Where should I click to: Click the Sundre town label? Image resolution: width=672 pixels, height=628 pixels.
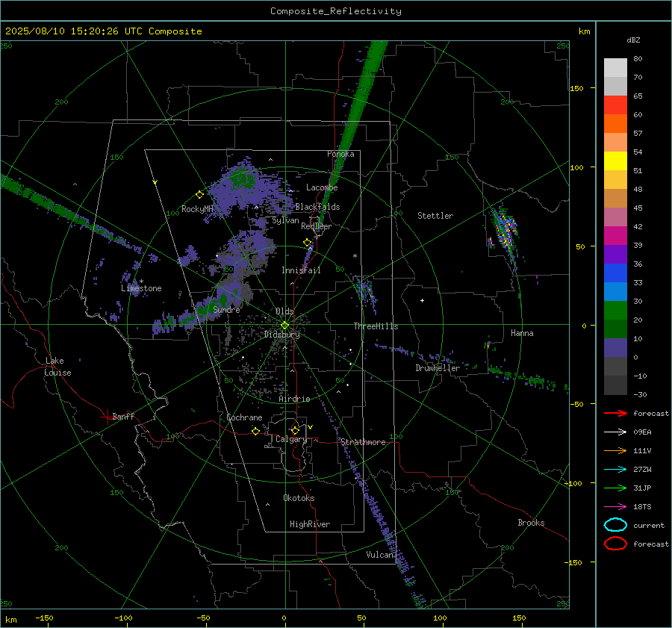pos(226,310)
